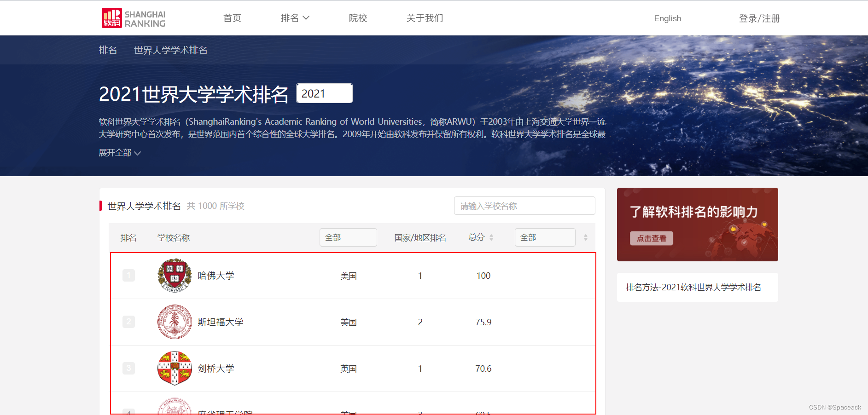Click score 75.9 in Stanford row
The height and width of the screenshot is (415, 868).
pos(484,322)
